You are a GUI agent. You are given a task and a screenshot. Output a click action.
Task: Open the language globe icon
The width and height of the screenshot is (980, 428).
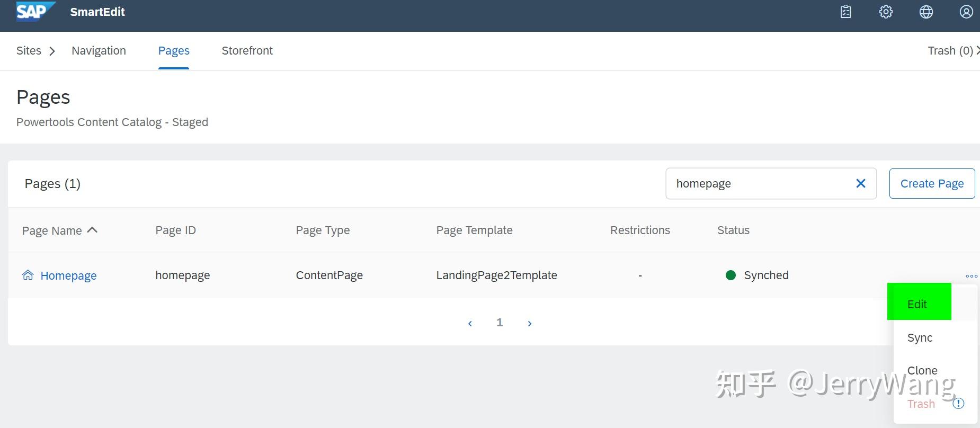pos(926,12)
